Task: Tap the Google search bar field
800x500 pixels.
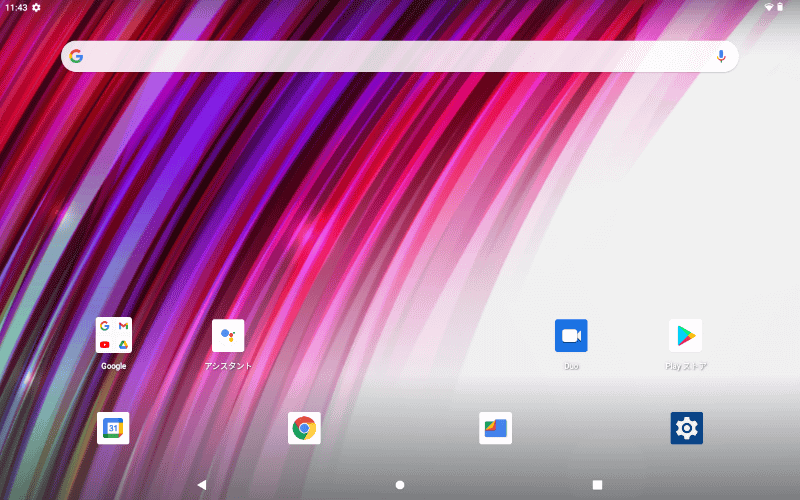Action: click(x=399, y=56)
